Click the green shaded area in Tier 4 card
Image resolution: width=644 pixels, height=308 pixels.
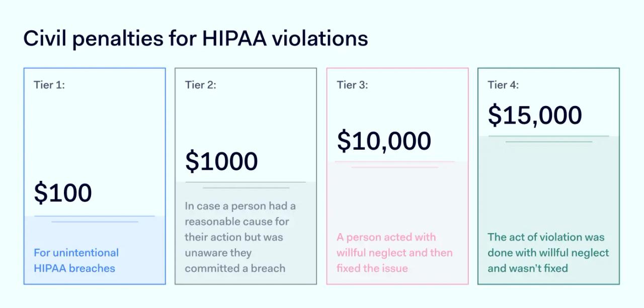click(548, 186)
